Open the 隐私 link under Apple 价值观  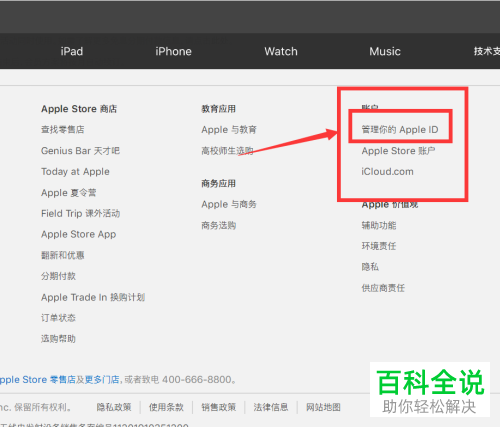click(x=370, y=267)
